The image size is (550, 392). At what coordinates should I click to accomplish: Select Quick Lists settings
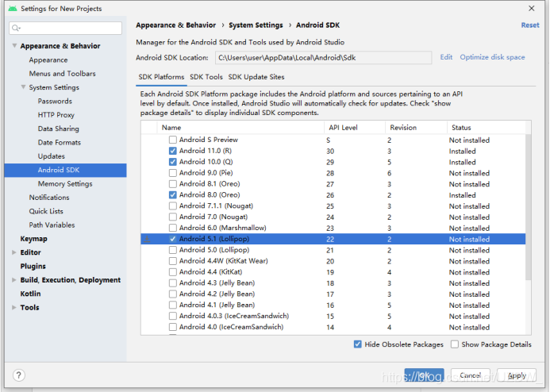click(46, 211)
